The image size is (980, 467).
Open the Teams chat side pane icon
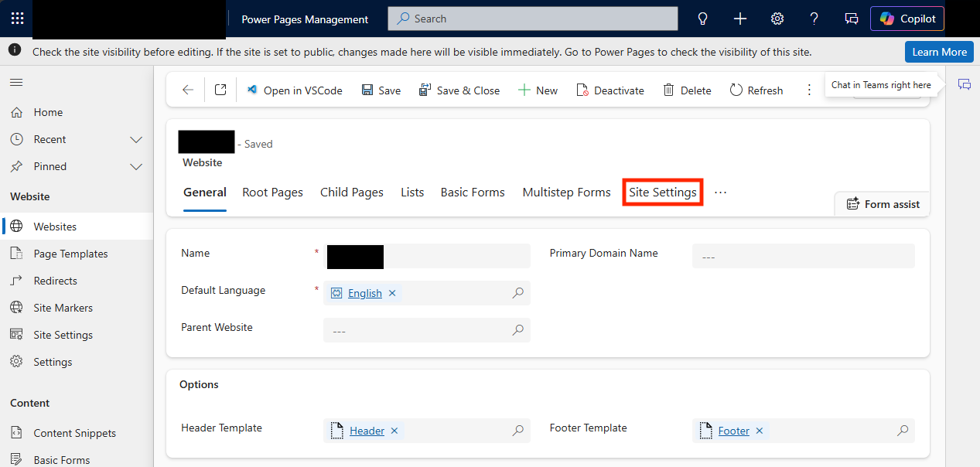[965, 84]
